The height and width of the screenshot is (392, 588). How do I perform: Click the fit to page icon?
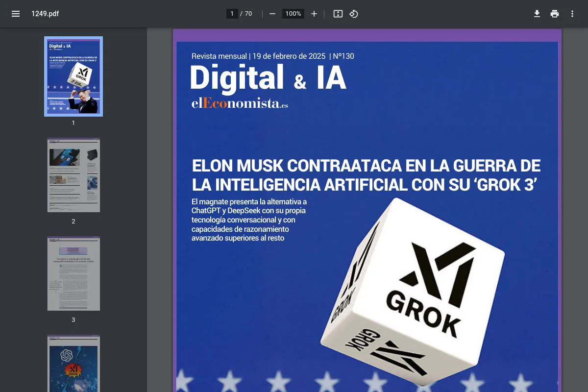338,14
